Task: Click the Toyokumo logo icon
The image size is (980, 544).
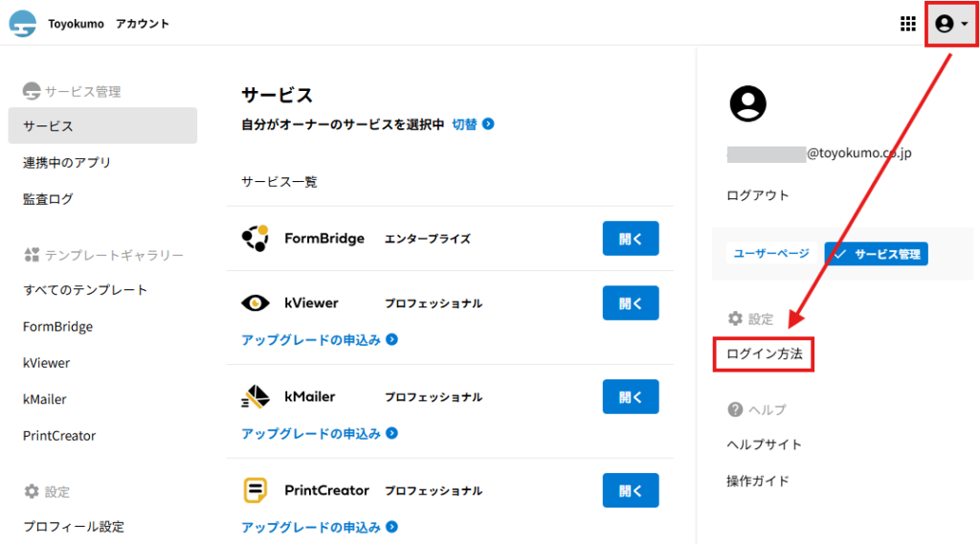Action: [x=23, y=24]
